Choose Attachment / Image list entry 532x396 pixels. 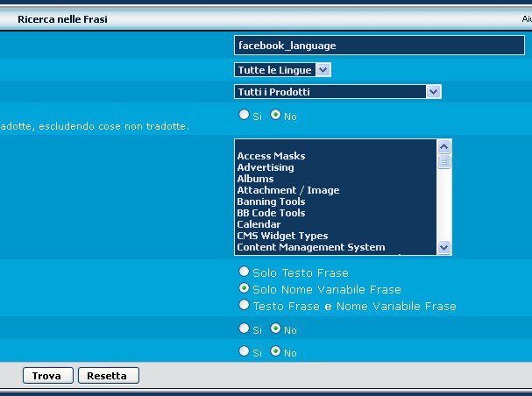(x=287, y=190)
